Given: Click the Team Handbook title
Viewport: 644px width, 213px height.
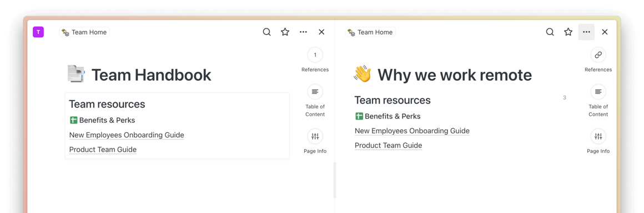Looking at the screenshot, I should pyautogui.click(x=151, y=75).
